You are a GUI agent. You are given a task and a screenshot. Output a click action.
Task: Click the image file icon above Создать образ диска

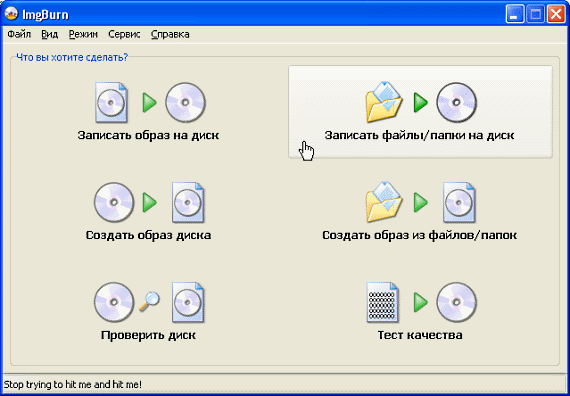click(188, 203)
